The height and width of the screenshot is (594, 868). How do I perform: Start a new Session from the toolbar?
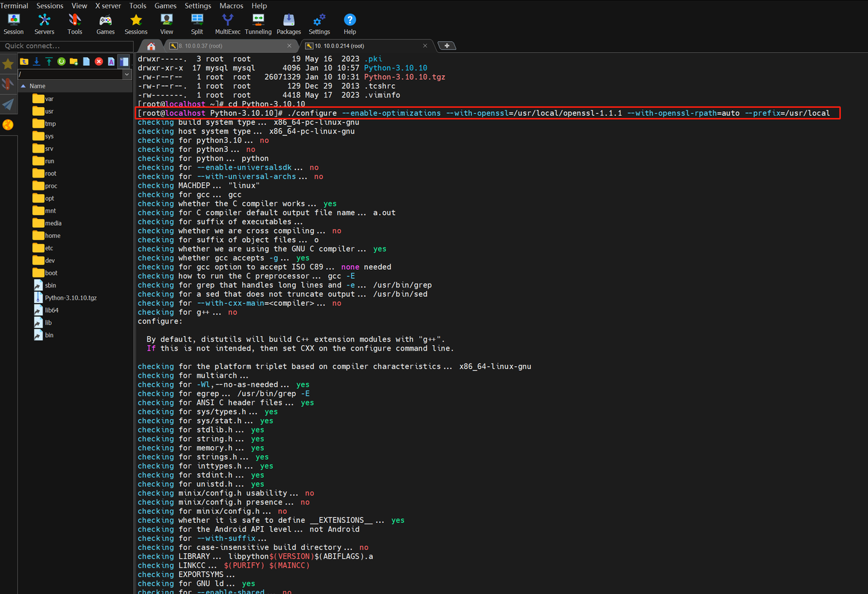[14, 24]
